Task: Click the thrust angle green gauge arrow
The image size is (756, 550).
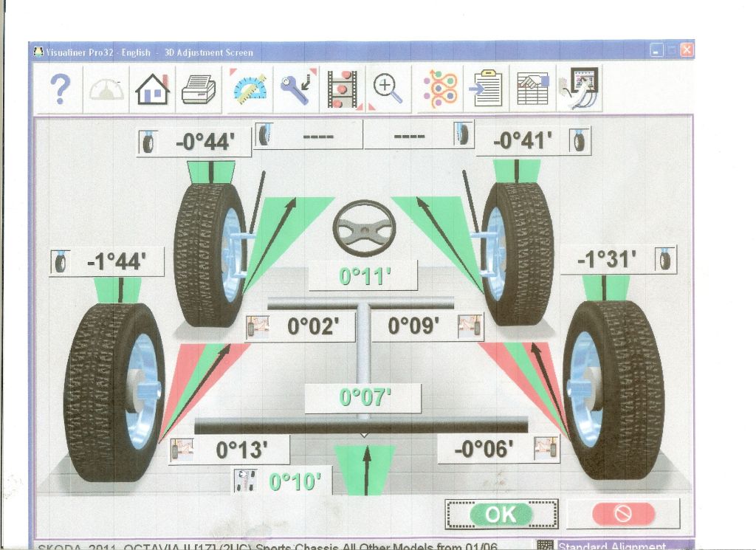Action: click(x=365, y=470)
